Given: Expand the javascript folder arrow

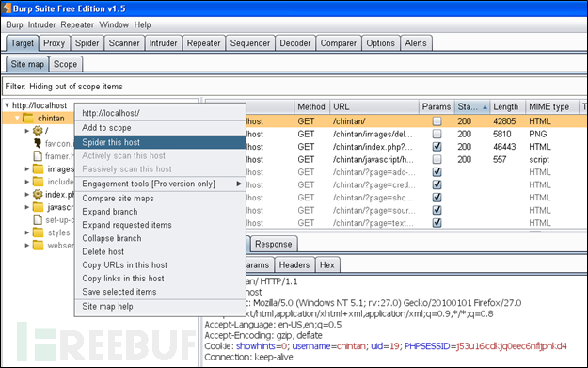Looking at the screenshot, I should click(27, 207).
